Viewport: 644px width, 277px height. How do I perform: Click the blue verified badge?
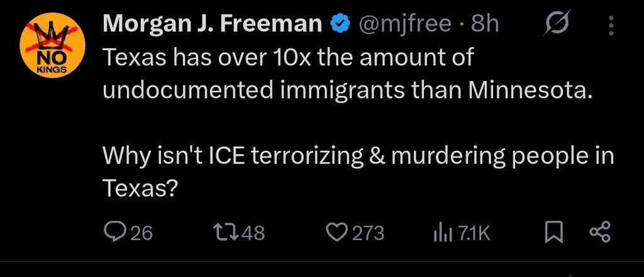coord(340,24)
